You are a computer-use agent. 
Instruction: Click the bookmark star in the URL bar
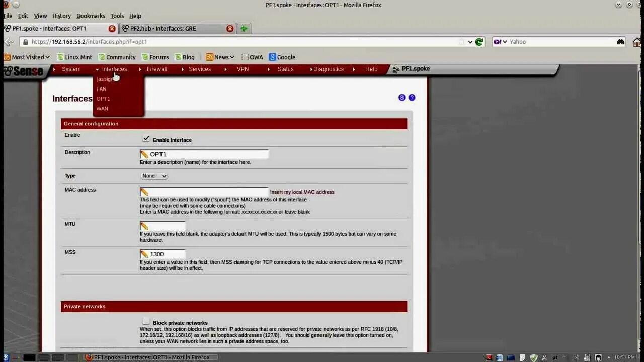[x=461, y=42]
